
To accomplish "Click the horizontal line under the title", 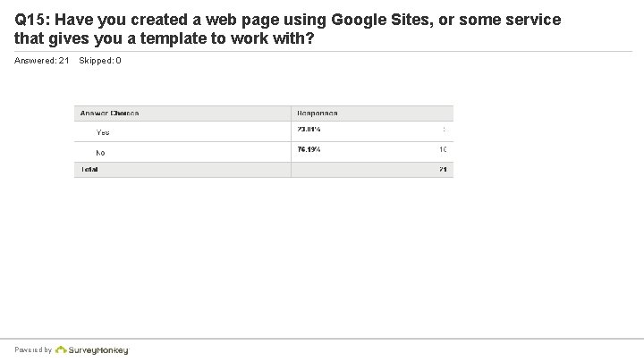I will [x=323, y=51].
